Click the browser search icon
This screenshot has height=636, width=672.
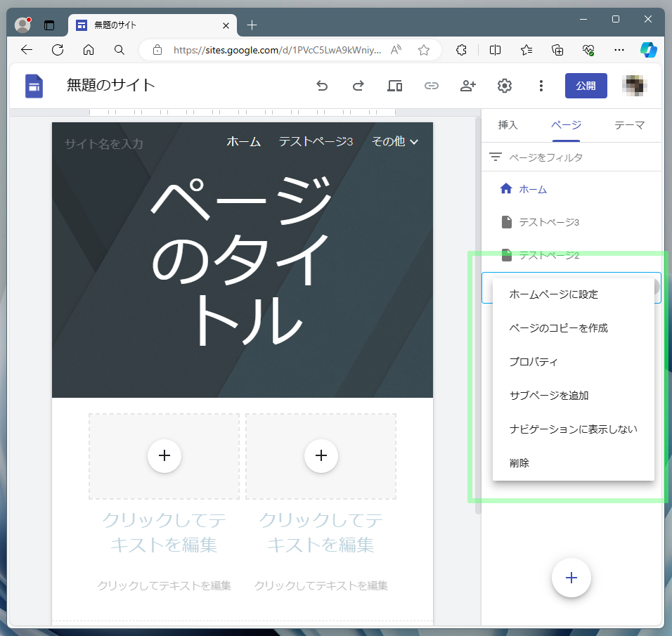coord(119,50)
